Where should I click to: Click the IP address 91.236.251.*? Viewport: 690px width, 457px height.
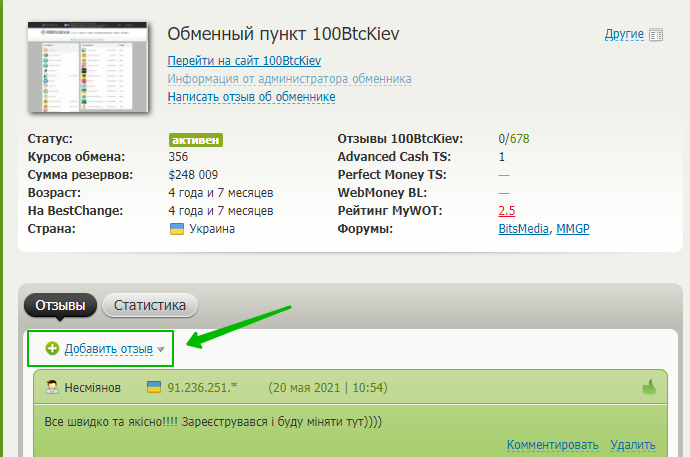tap(202, 388)
